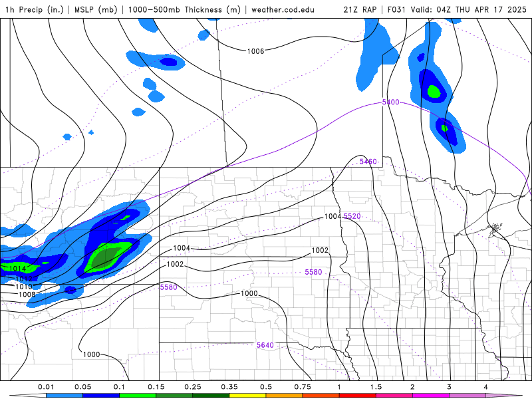The image size is (532, 399).
Task: Select the medium green 0.15 legend swatch
Action: click(x=174, y=396)
